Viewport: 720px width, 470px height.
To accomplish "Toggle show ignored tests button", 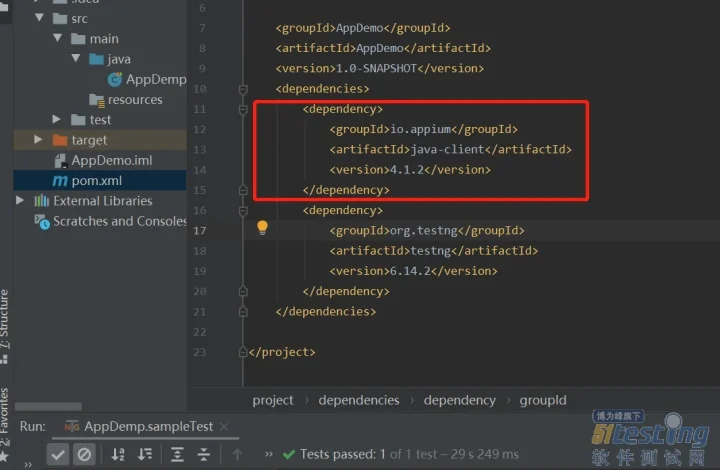I will [x=84, y=454].
